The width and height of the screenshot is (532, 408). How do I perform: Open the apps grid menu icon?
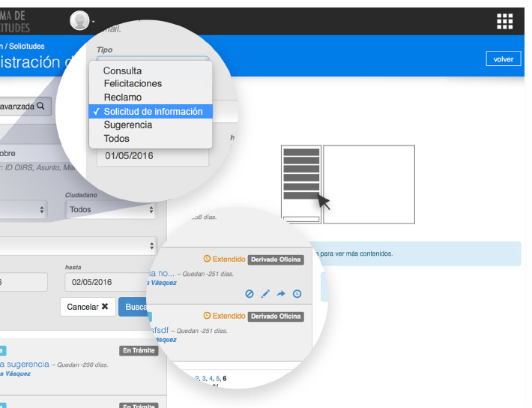point(504,21)
